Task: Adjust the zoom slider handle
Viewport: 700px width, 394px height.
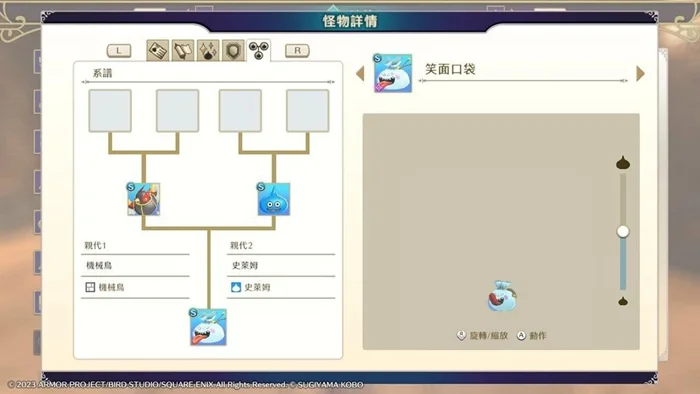Action: (x=623, y=231)
